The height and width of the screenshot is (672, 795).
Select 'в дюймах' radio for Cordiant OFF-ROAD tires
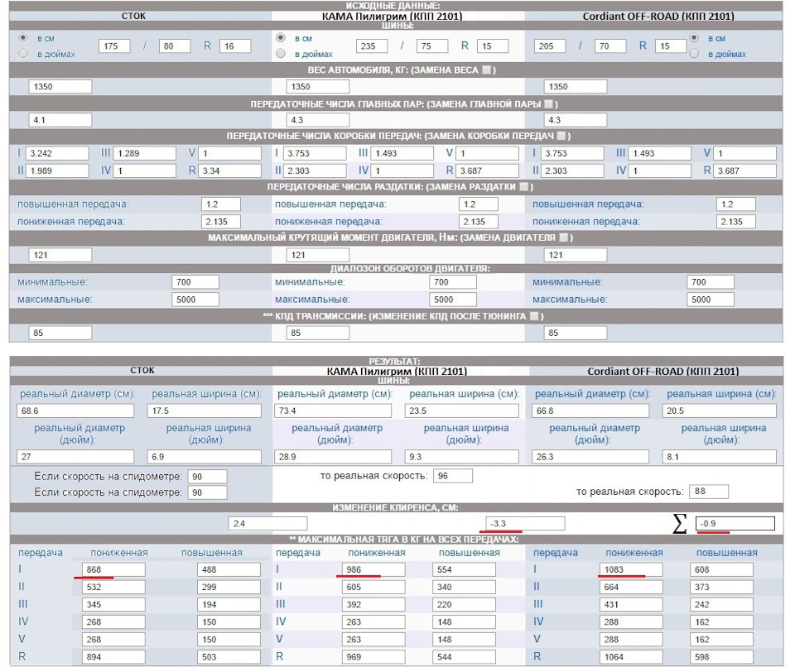[694, 54]
